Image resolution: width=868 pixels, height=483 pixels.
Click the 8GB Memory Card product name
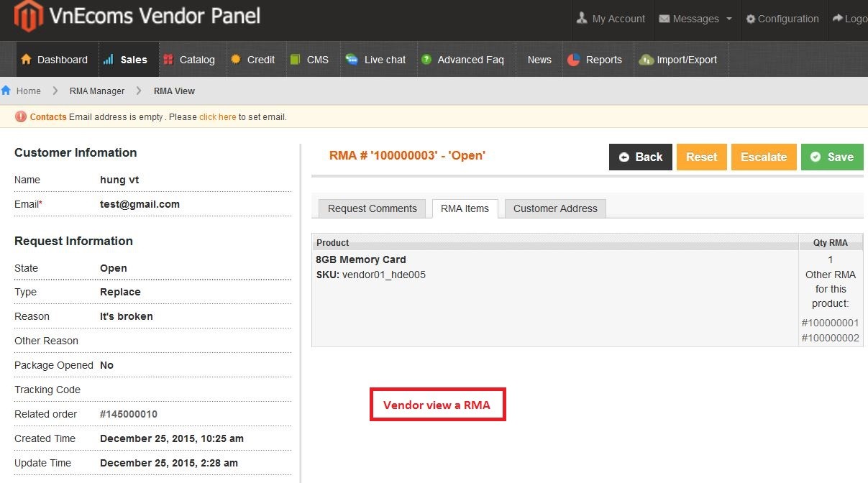(361, 259)
